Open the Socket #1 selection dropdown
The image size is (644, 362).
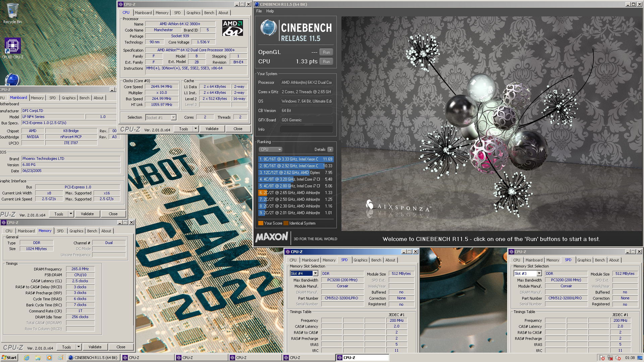coord(173,117)
